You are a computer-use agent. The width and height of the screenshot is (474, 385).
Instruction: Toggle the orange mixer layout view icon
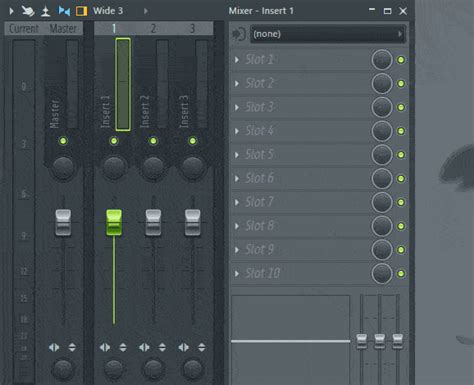(x=81, y=11)
